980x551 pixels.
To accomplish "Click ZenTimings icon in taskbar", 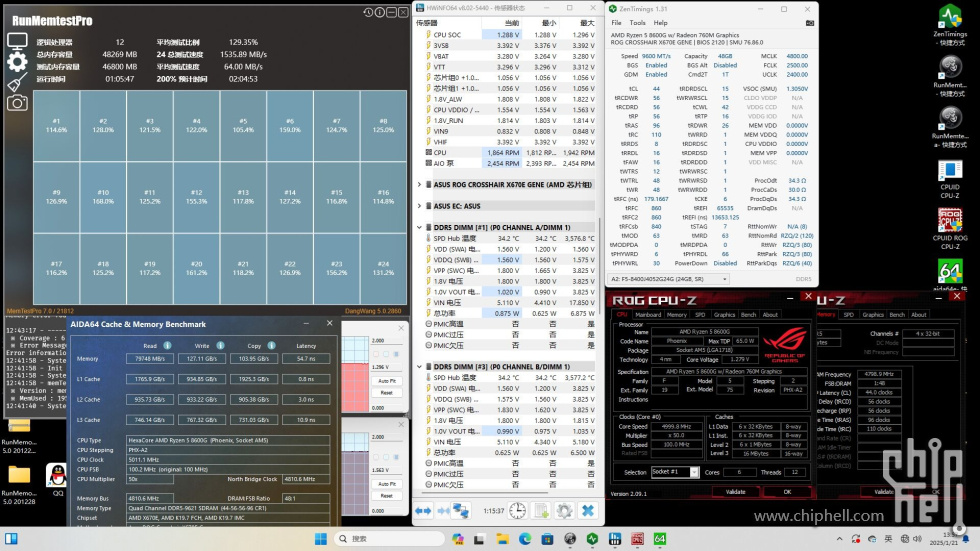I will click(x=592, y=539).
